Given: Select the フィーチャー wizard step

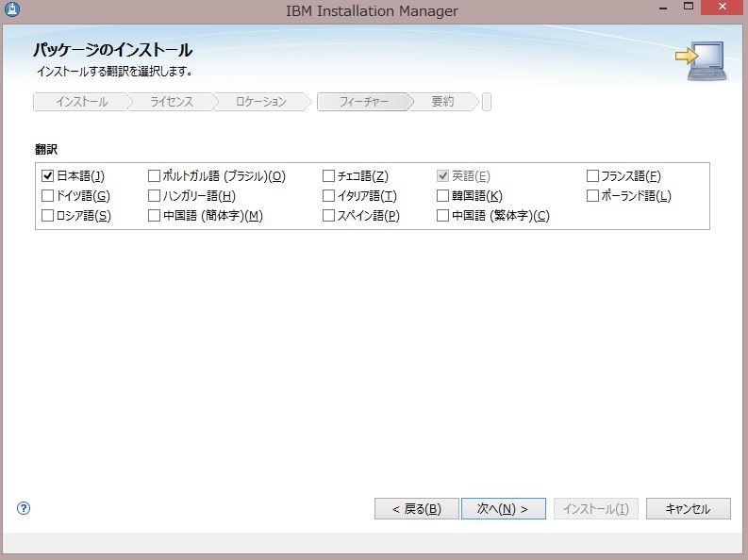Looking at the screenshot, I should pyautogui.click(x=363, y=102).
